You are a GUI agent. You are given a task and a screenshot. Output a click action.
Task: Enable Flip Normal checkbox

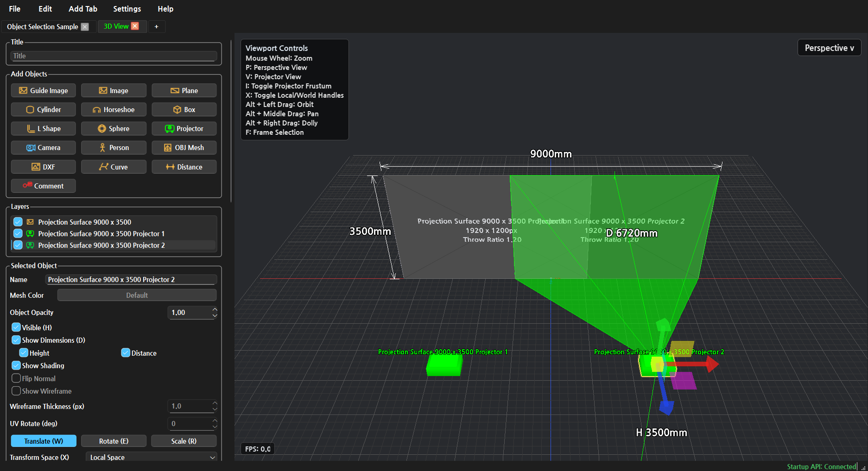[x=16, y=378]
